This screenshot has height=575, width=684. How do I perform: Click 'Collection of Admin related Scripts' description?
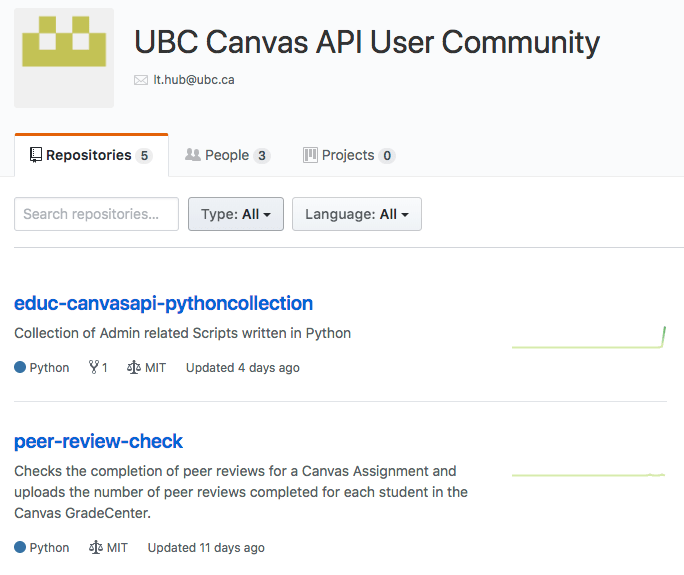182,333
